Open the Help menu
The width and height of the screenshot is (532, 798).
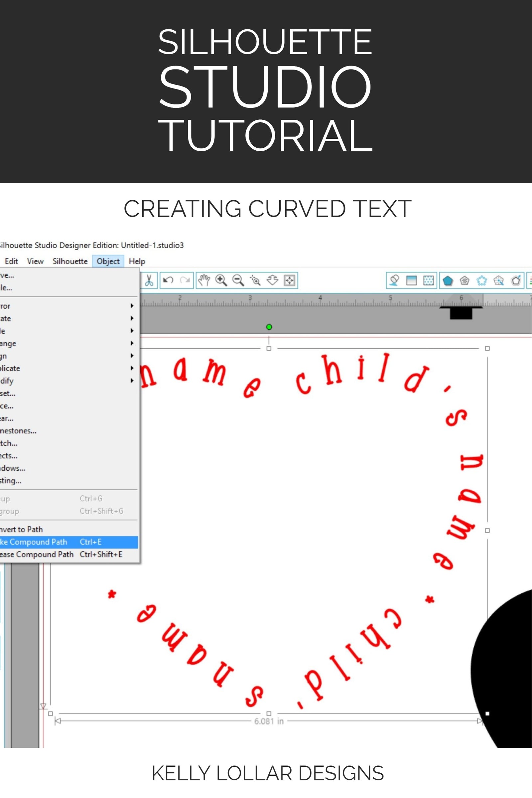pyautogui.click(x=136, y=261)
